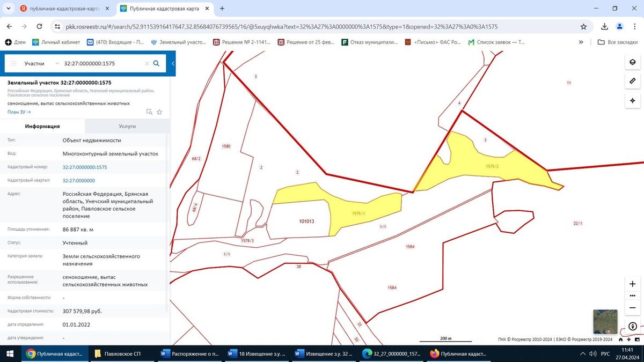Collapse the left info panel arrow

pyautogui.click(x=173, y=63)
